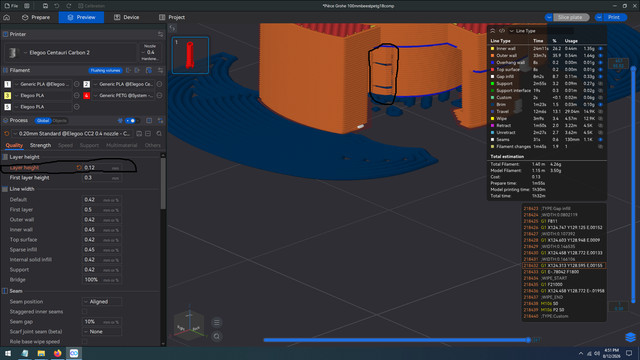
Task: Save the process preset icon
Action: click(x=139, y=133)
